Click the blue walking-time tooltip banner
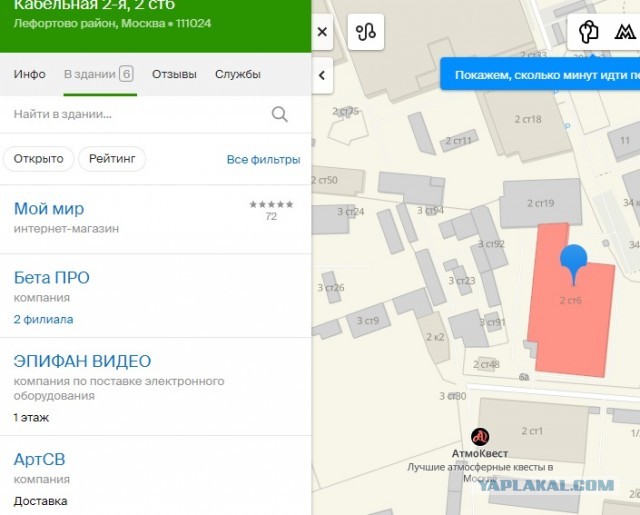This screenshot has height=515, width=640. (x=540, y=75)
